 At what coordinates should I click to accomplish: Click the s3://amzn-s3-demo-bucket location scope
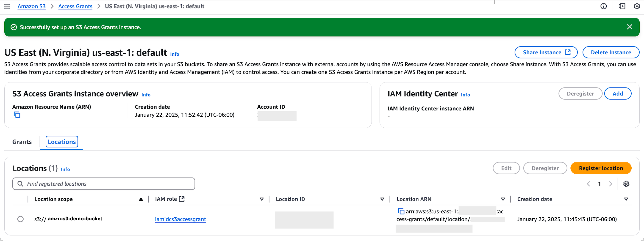click(x=68, y=219)
